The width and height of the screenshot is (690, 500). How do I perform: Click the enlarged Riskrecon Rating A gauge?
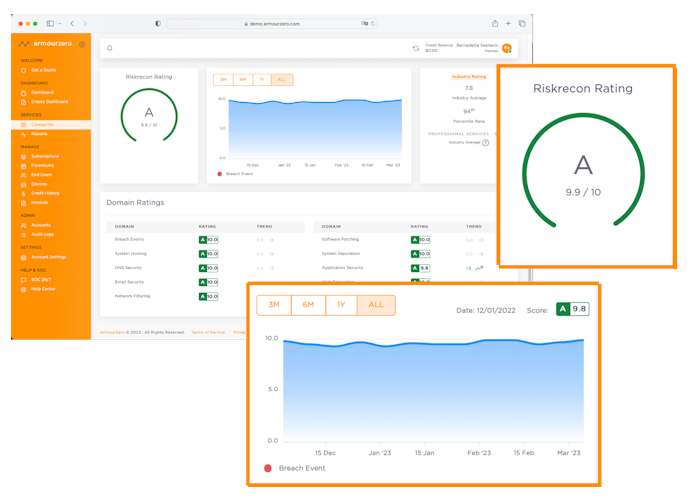click(584, 171)
